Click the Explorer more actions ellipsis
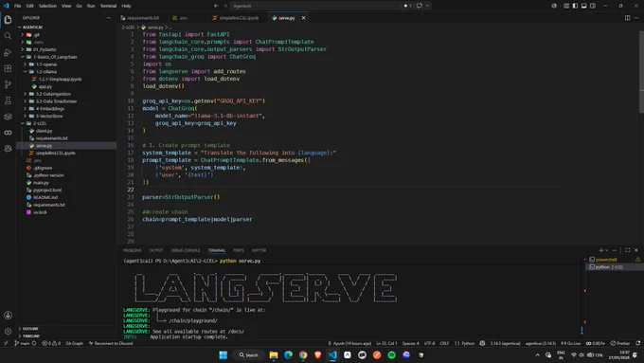644x363 pixels. point(108,18)
